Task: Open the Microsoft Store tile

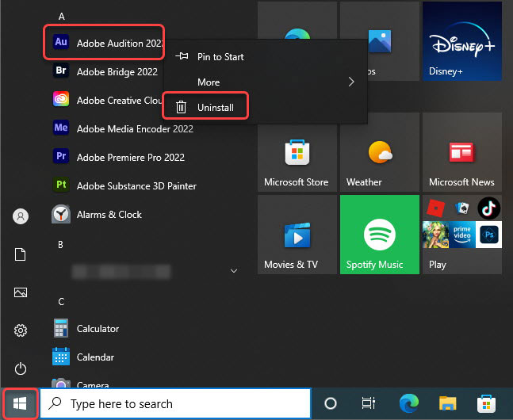Action: pos(297,152)
